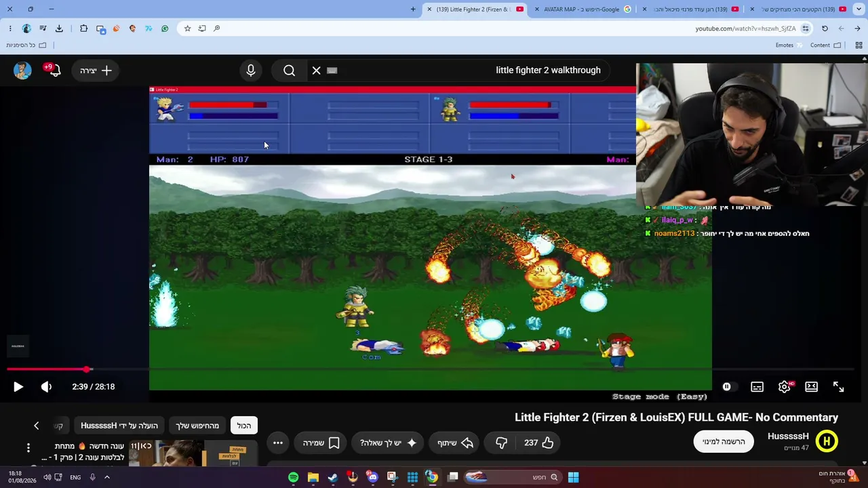The height and width of the screenshot is (488, 868).
Task: Switch to 'הקטעים הכי מצחיקים' YouTube tab
Action: tap(798, 9)
